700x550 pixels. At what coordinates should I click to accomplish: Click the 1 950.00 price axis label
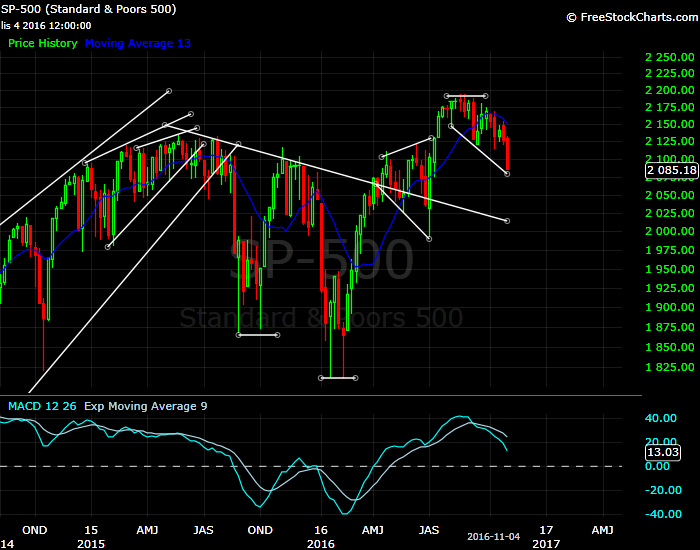[x=670, y=269]
